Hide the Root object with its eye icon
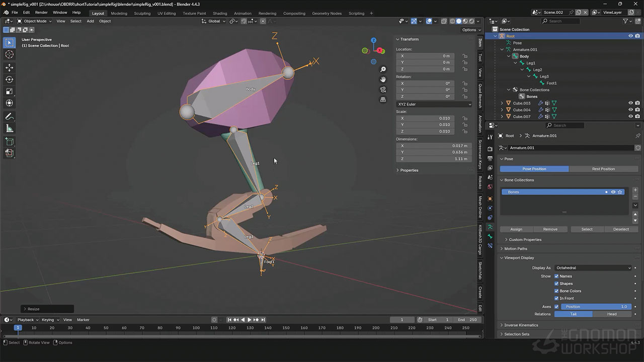Screen dimensions: 644x362 [x=630, y=36]
